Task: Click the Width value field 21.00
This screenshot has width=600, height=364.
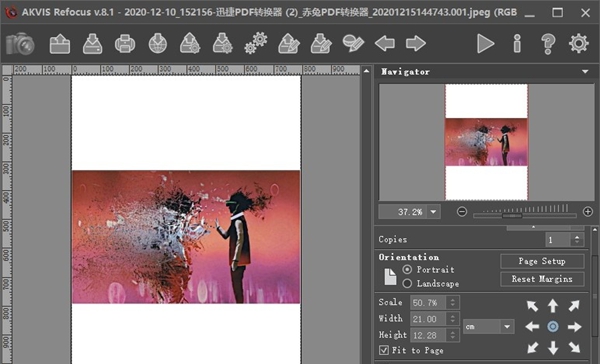Action: [x=429, y=318]
